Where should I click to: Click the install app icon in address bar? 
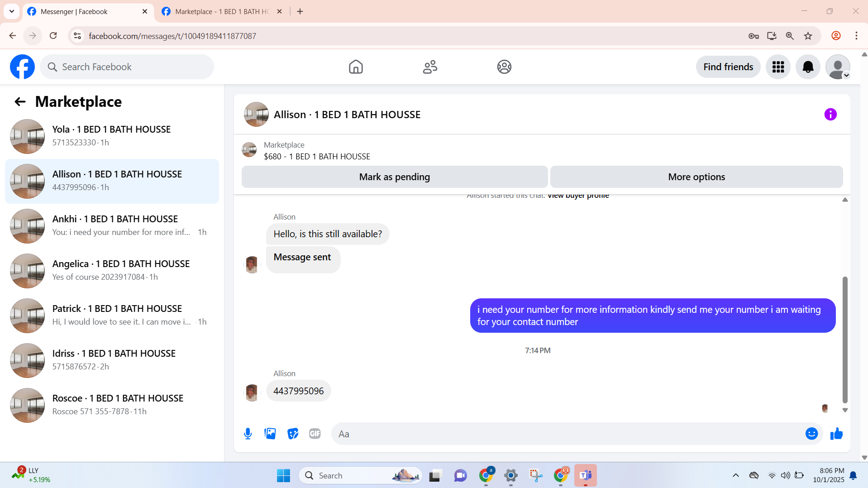[x=772, y=36]
